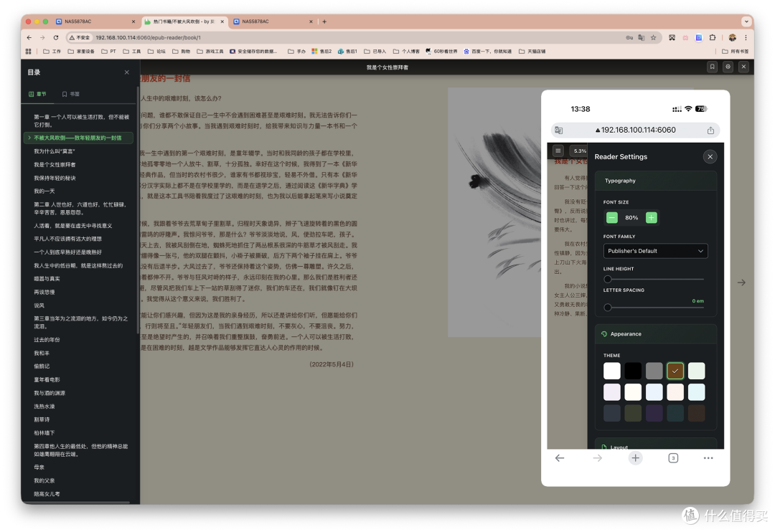This screenshot has width=775, height=532.
Task: Switch to the 书签 tab
Action: pos(70,94)
